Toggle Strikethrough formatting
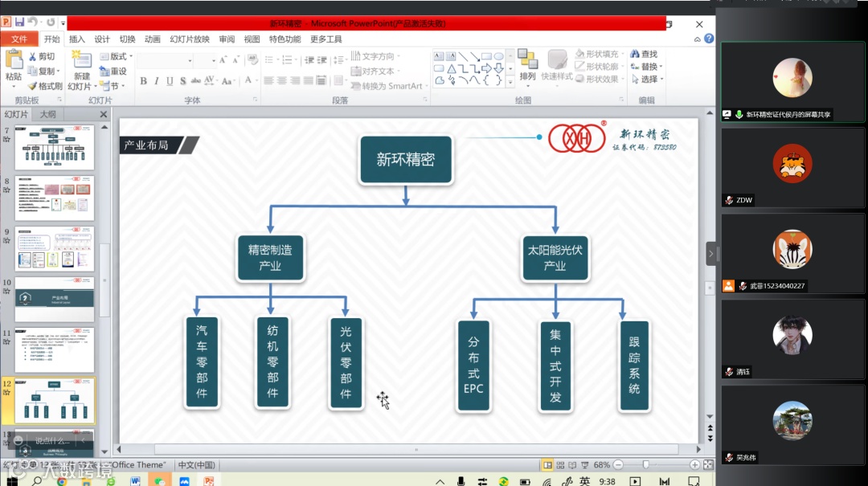Screen dimensions: 868x486 tap(195, 81)
